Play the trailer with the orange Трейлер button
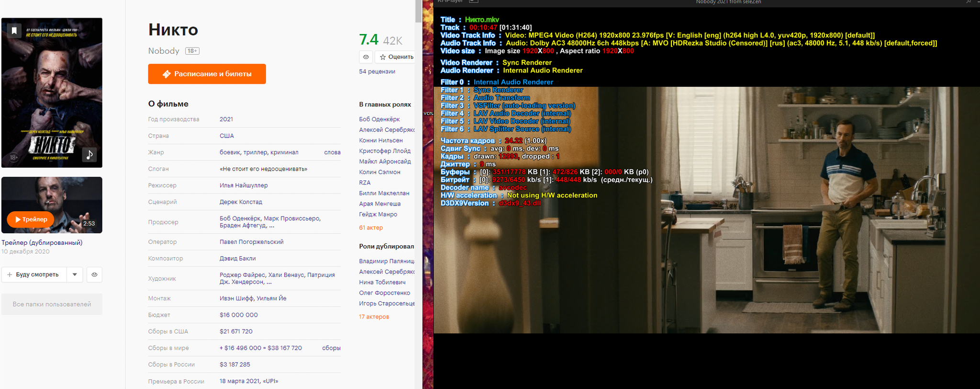This screenshot has height=389, width=980. tap(31, 219)
